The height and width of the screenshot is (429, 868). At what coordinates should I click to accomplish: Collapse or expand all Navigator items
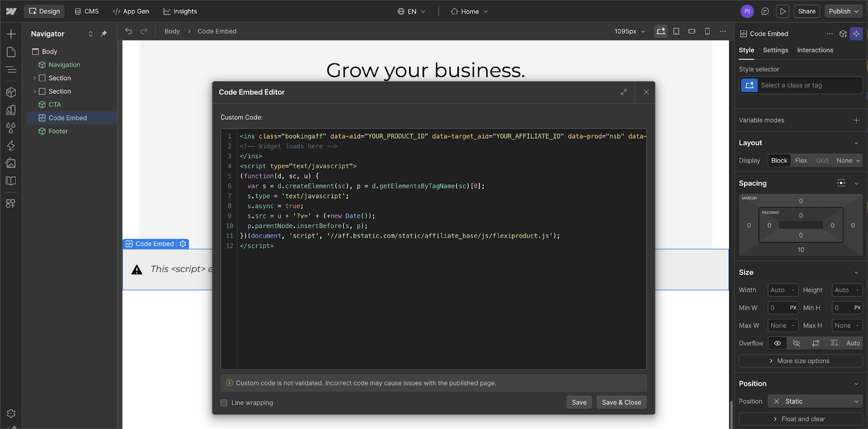(91, 34)
